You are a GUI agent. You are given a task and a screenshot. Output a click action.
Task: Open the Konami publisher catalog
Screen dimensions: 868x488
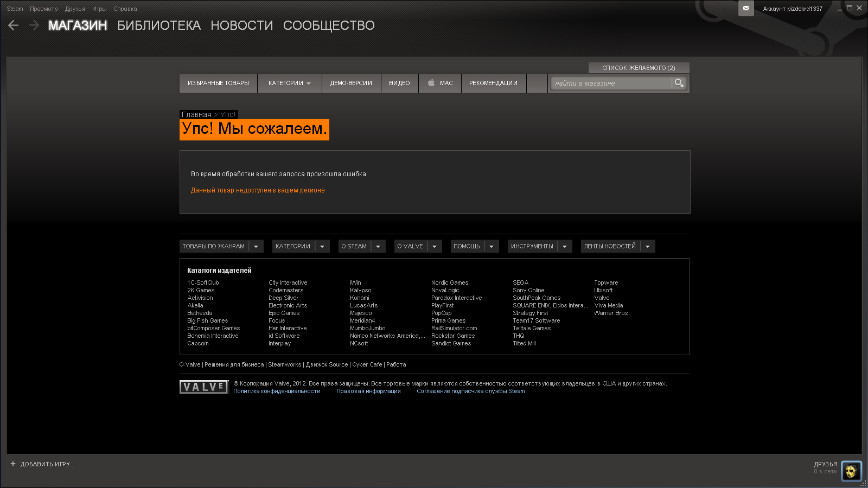pos(359,298)
